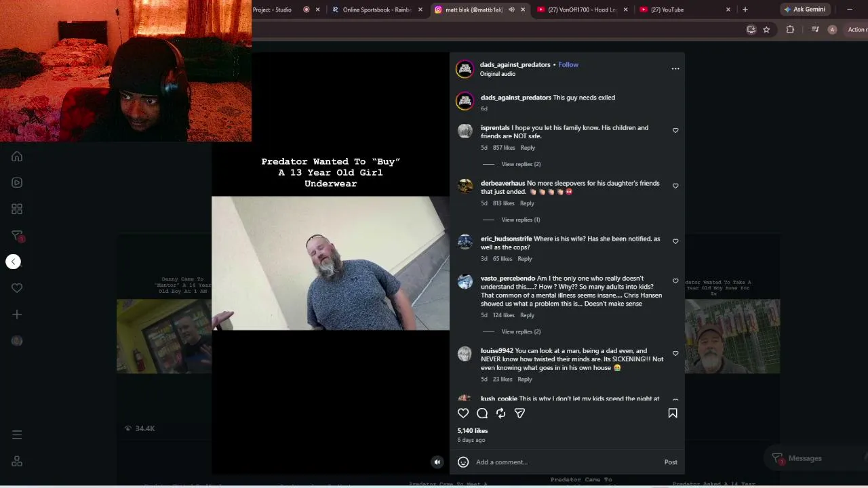Screen dimensions: 868x488
Task: Open the Explore grid icon in sidebar
Action: pos(17,209)
